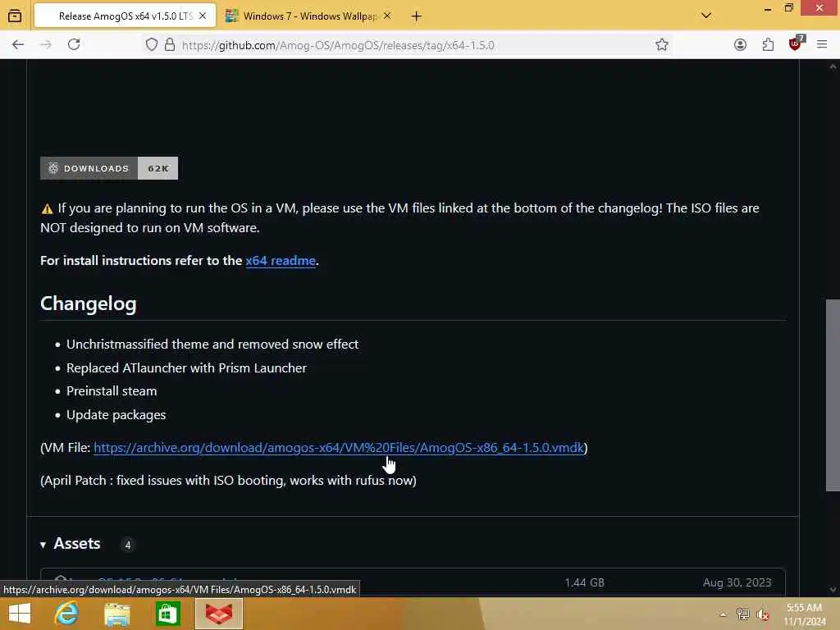Switch to Release AmogOS x64 v1.5.0 tab
This screenshot has height=630, width=840.
(125, 16)
